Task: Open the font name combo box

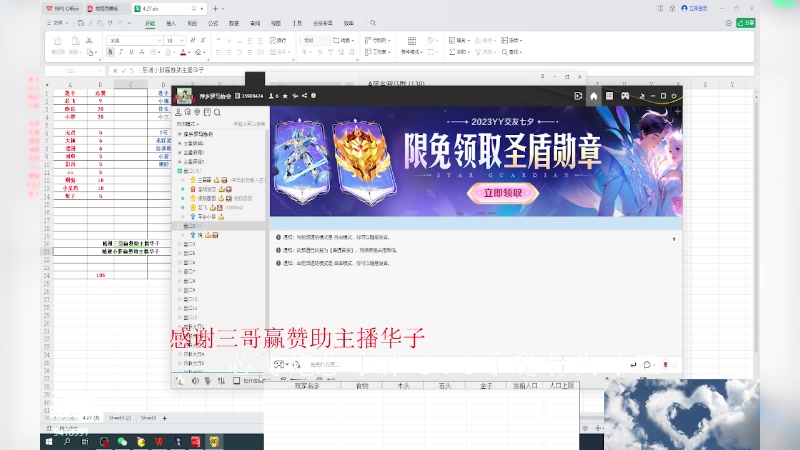Action: (134, 40)
